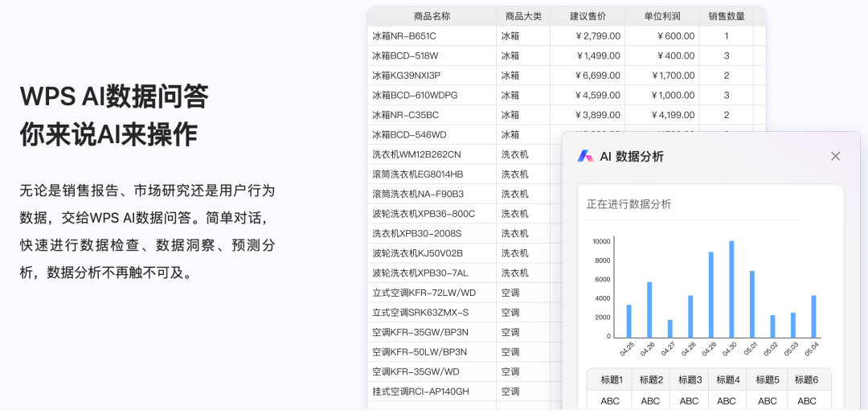Image resolution: width=868 pixels, height=414 pixels.
Task: Click cell 空调KFR-35GW/BP3N
Action: [432, 332]
